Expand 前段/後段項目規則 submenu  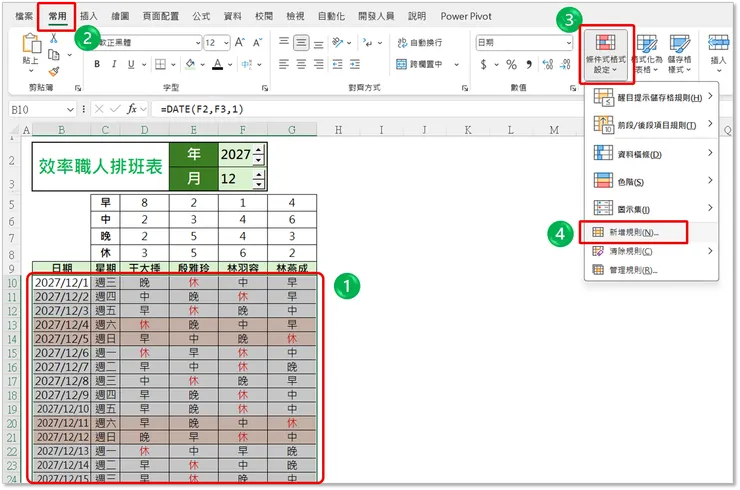tap(651, 125)
